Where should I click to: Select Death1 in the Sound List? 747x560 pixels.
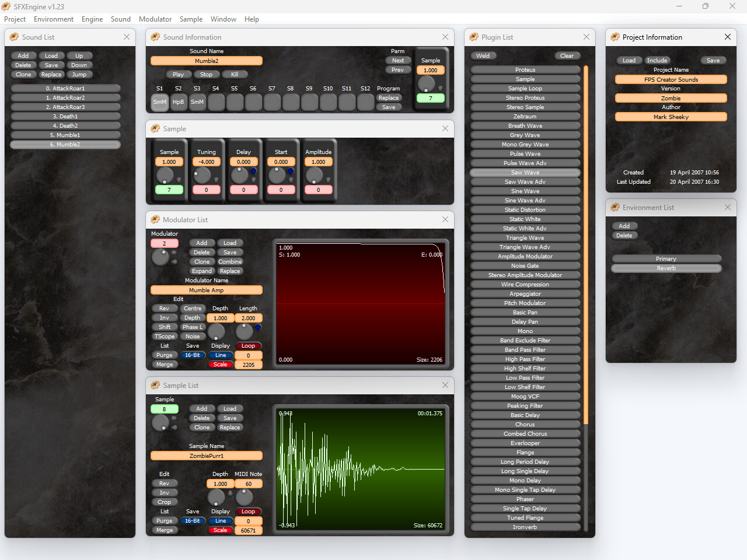coord(65,117)
